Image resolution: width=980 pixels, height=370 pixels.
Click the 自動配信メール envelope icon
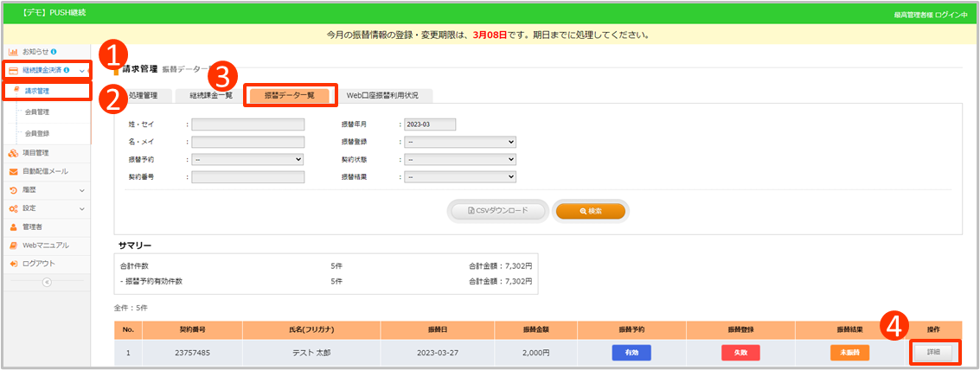(14, 171)
